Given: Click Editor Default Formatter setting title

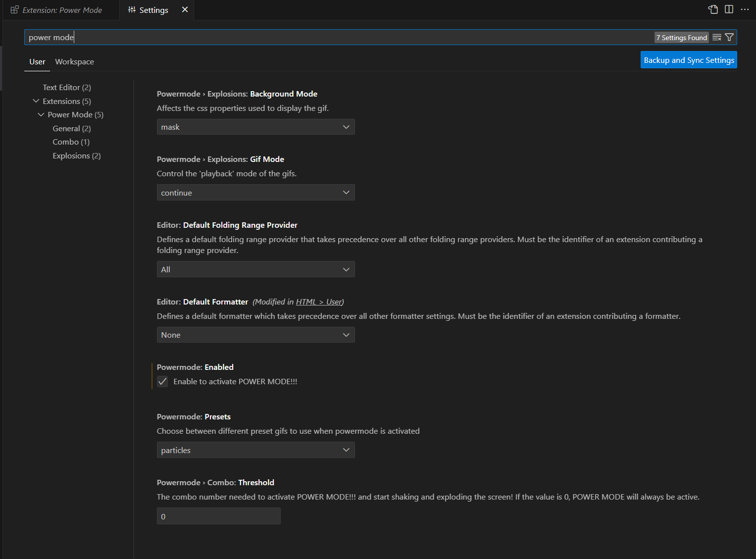Looking at the screenshot, I should pos(202,302).
